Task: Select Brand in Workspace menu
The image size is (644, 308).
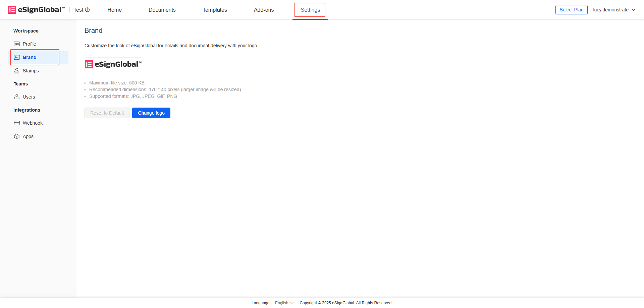Action: [38, 57]
